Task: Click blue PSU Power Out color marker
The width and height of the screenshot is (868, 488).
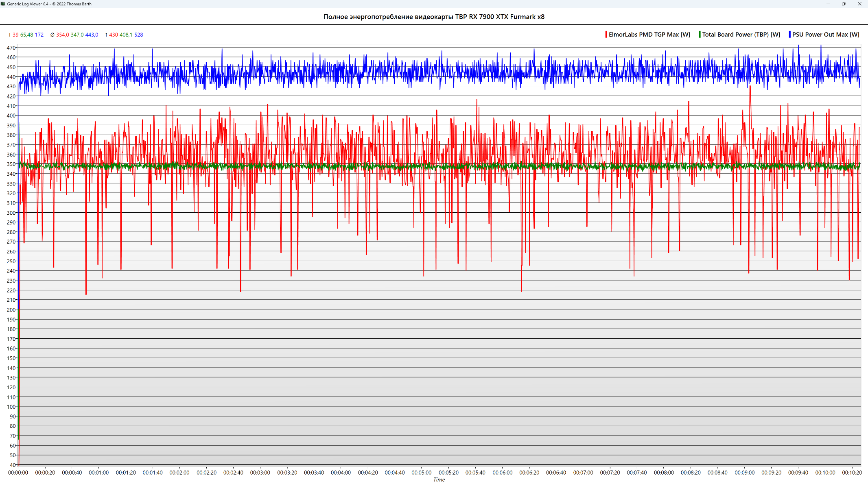Action: click(789, 35)
